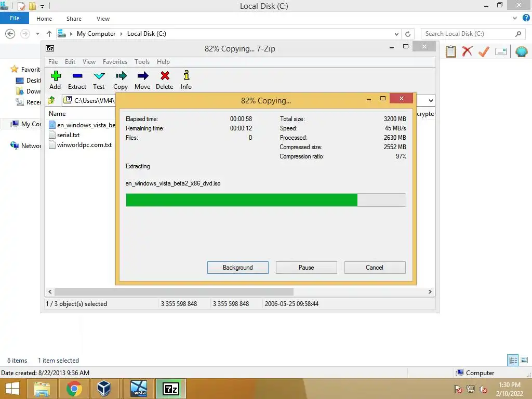Switch to details view in Explorer

(513, 360)
